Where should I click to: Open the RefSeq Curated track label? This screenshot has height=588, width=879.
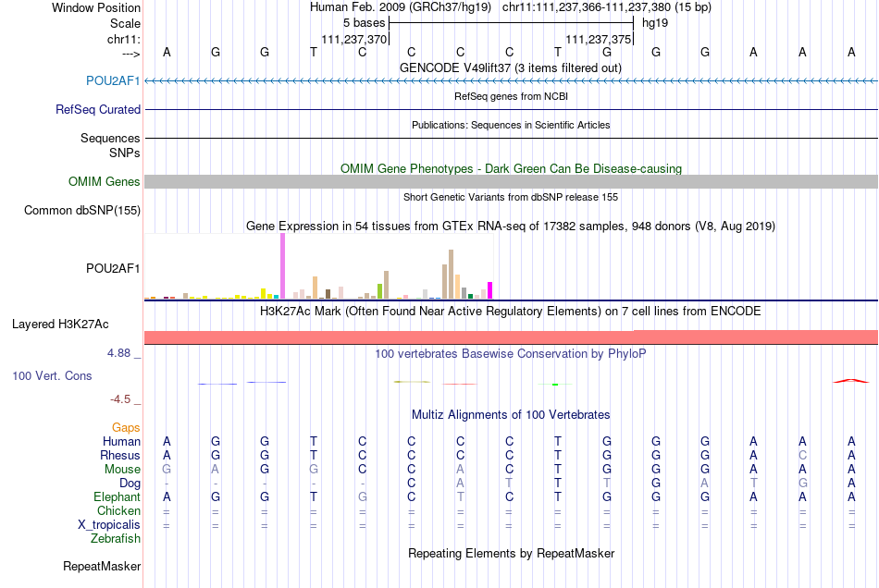pyautogui.click(x=97, y=110)
